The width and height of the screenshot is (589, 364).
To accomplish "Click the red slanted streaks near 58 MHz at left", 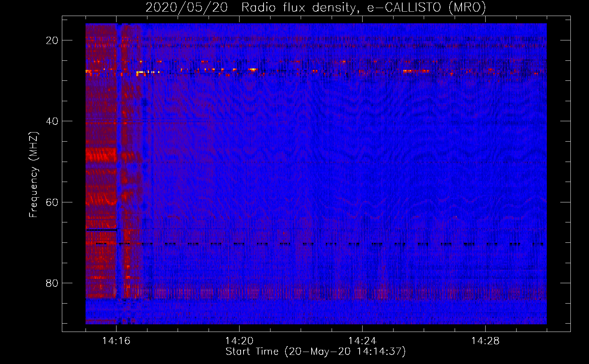I will pos(101,199).
